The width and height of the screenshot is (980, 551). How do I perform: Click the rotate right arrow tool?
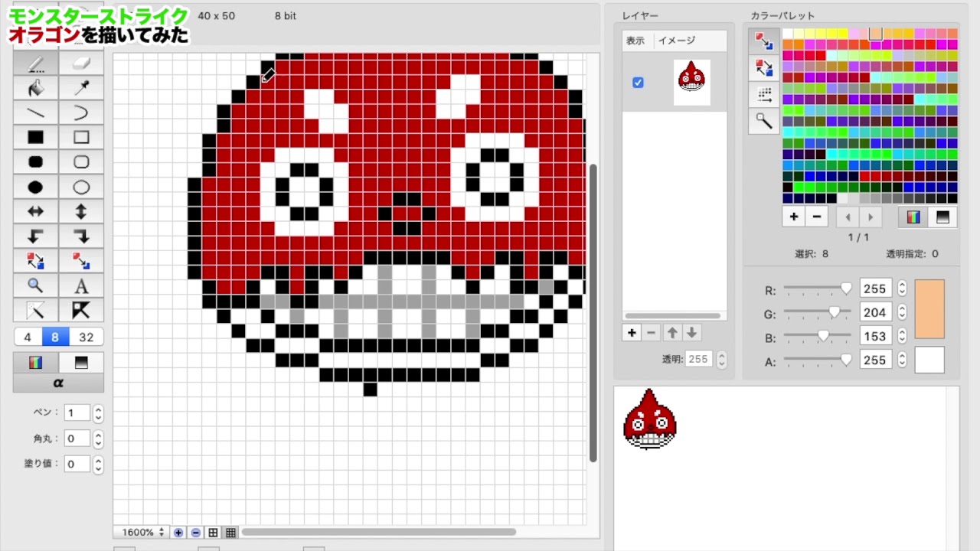(x=81, y=236)
